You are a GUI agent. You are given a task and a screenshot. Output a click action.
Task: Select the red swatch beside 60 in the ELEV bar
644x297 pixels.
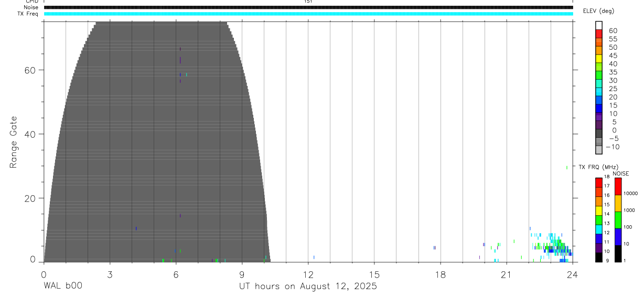(x=599, y=33)
